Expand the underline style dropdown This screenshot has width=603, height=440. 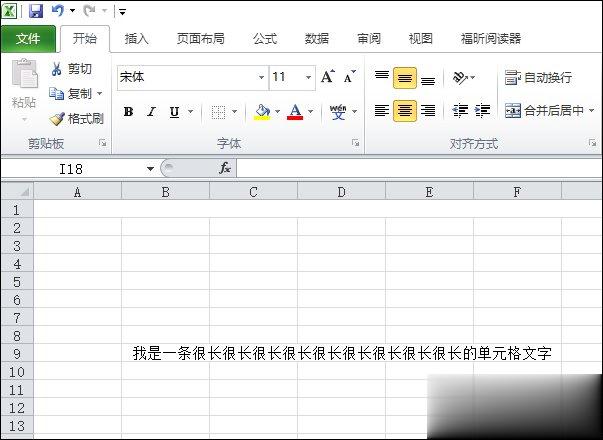pos(190,112)
